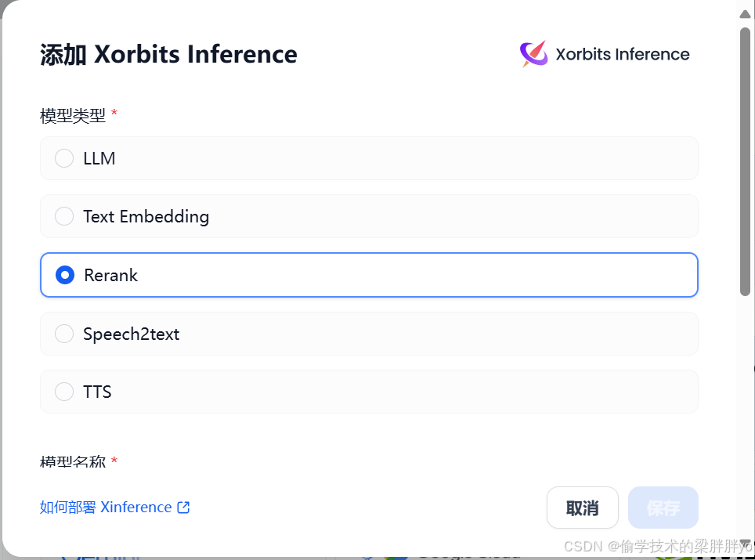Click the TTS option card label
Image resolution: width=755 pixels, height=560 pixels.
(97, 392)
